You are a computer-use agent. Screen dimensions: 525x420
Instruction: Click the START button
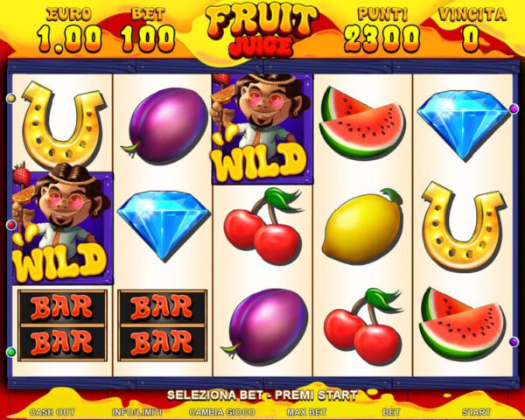[477, 412]
